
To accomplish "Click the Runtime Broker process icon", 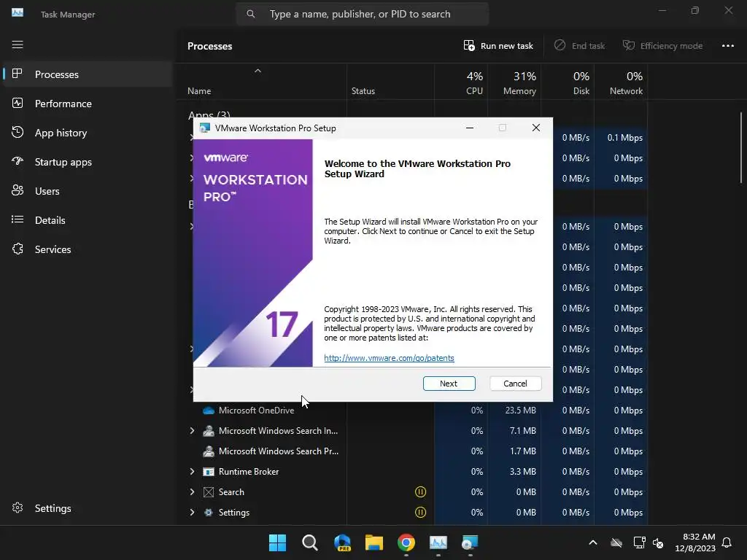I will coord(208,472).
